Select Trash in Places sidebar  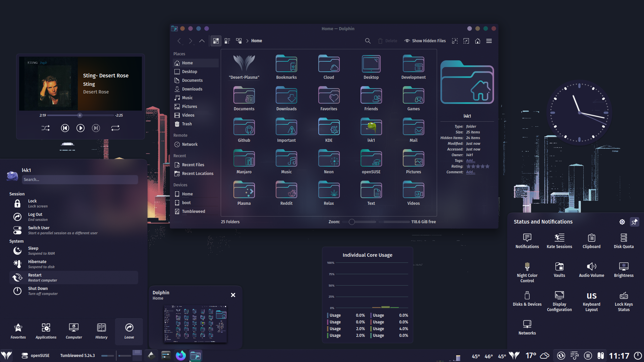coord(196,124)
